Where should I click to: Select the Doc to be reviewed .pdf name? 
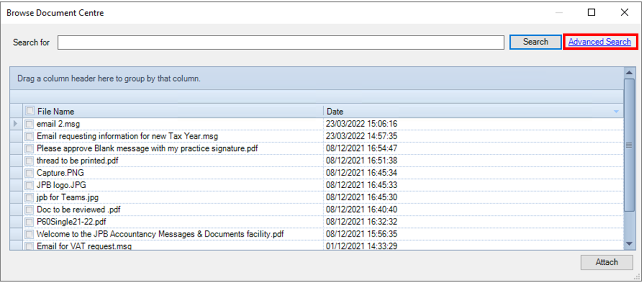point(79,210)
